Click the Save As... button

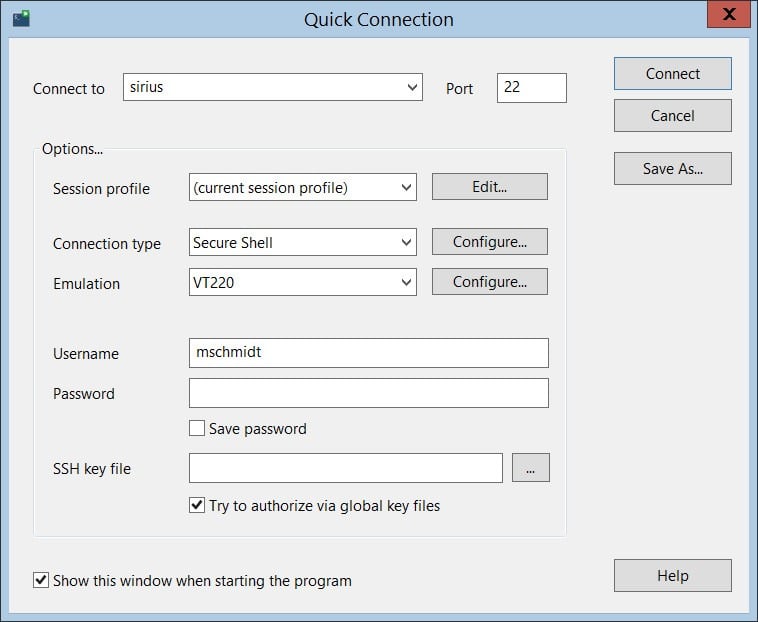672,169
